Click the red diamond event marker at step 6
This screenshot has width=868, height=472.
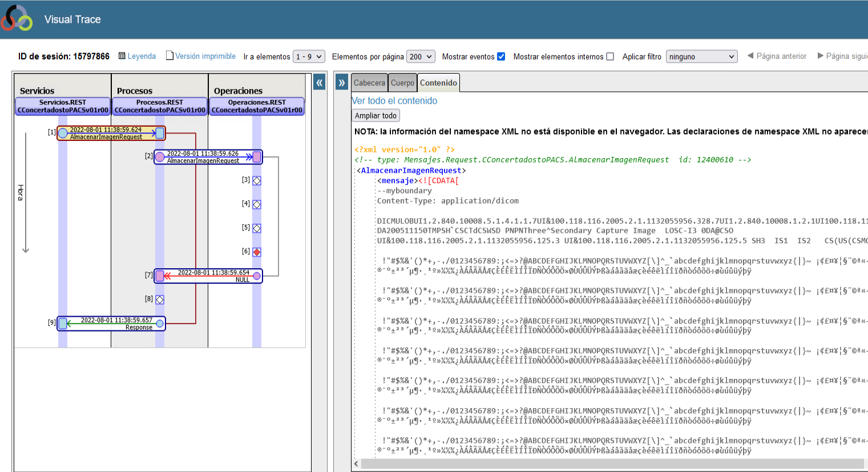(x=257, y=252)
